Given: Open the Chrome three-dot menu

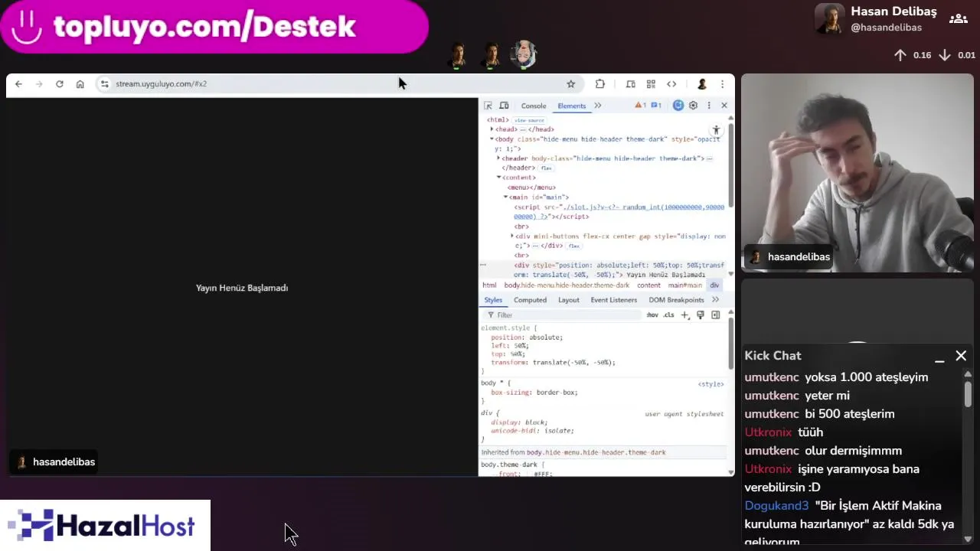Looking at the screenshot, I should click(x=722, y=84).
